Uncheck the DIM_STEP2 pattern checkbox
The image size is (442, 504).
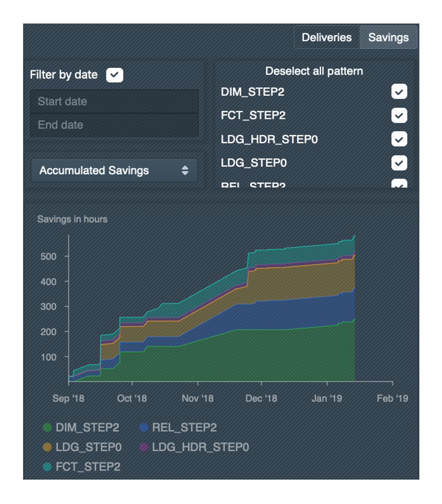399,92
